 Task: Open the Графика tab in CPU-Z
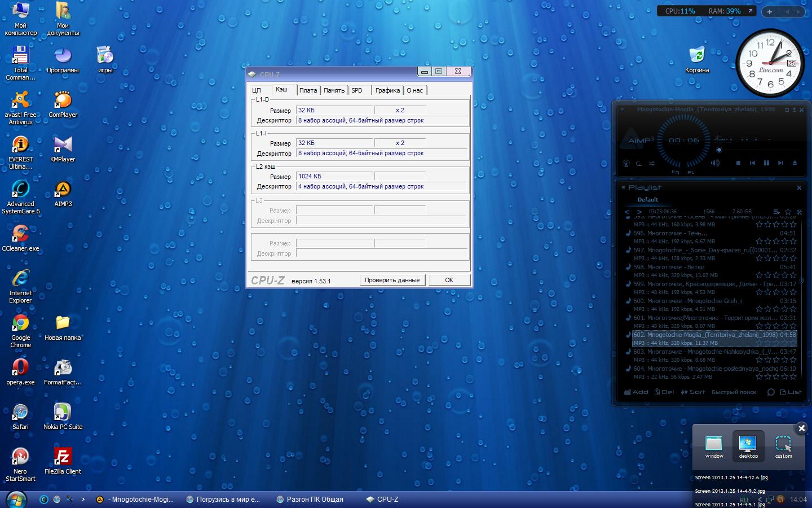click(387, 90)
